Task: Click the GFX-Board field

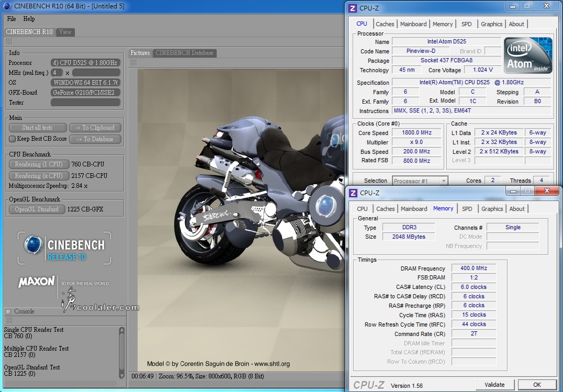Action: (x=85, y=92)
